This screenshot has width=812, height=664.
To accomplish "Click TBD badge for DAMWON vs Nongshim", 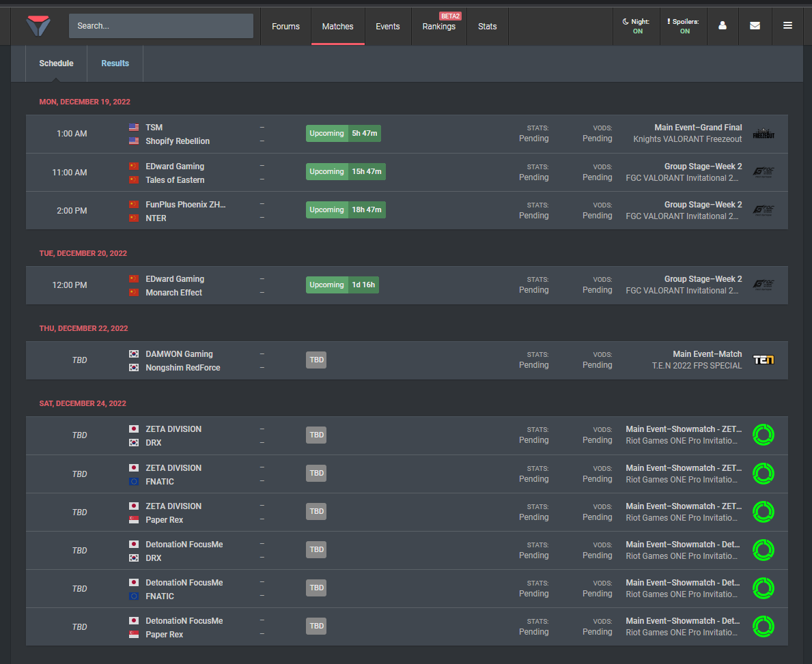I will pos(316,360).
